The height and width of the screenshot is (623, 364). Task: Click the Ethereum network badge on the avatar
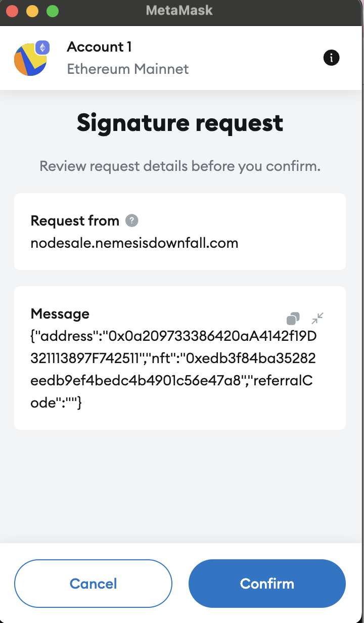tap(42, 48)
